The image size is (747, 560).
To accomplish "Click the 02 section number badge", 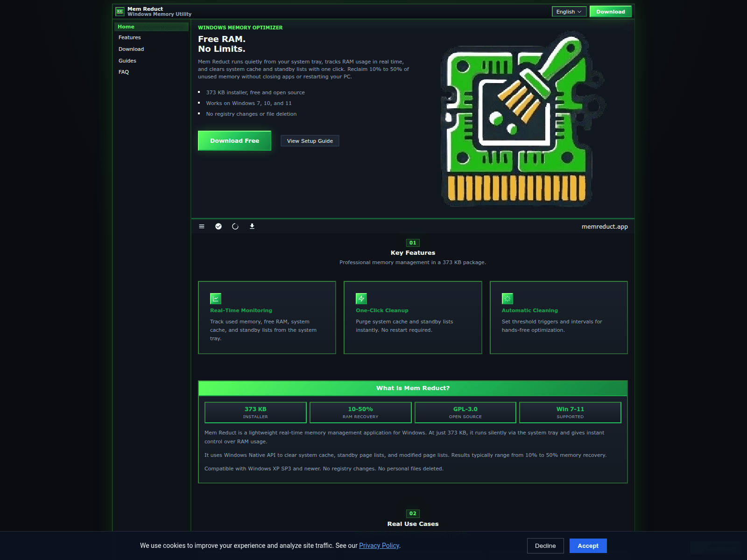I will tap(413, 513).
